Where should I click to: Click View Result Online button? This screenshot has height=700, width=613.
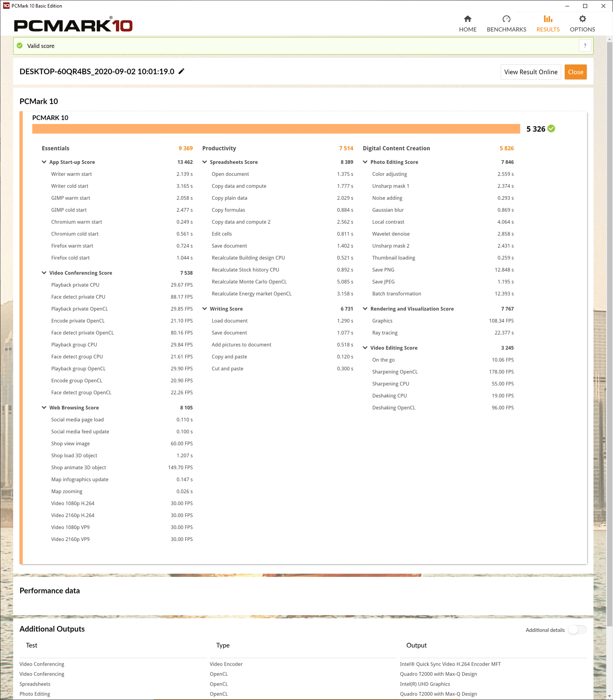(x=531, y=72)
